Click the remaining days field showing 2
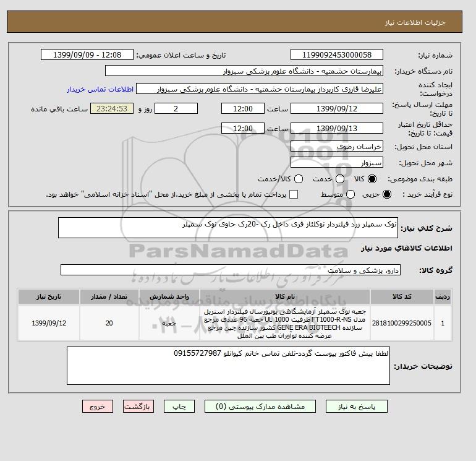This screenshot has width=476, height=461. pyautogui.click(x=176, y=108)
